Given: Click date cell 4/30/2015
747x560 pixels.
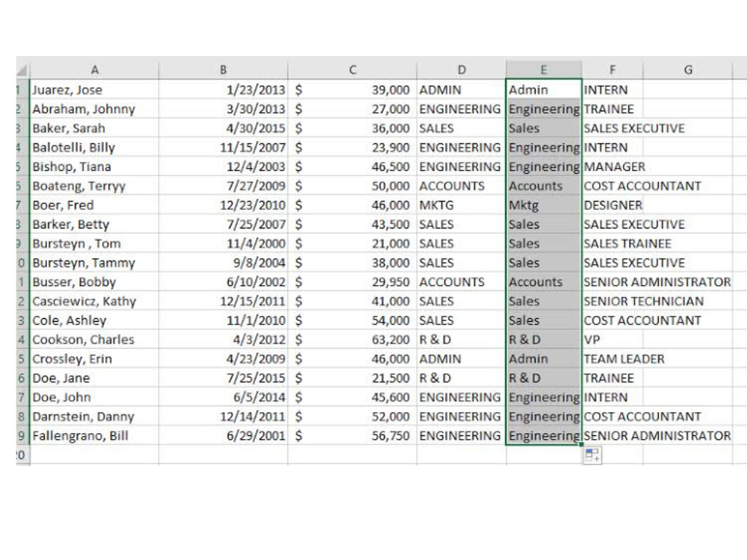Looking at the screenshot, I should tap(223, 128).
